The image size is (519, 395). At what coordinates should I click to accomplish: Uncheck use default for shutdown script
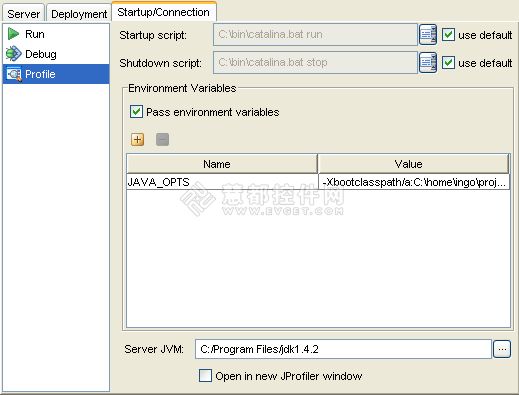(x=448, y=63)
